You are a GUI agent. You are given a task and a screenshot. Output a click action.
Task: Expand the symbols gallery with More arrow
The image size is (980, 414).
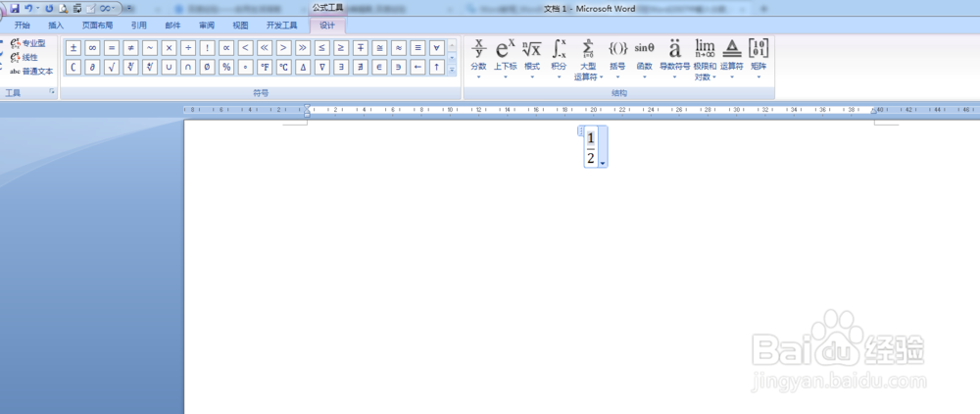(452, 70)
